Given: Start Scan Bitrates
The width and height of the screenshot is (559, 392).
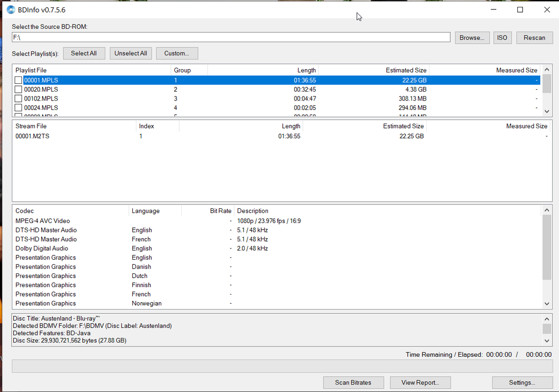Looking at the screenshot, I should click(353, 382).
